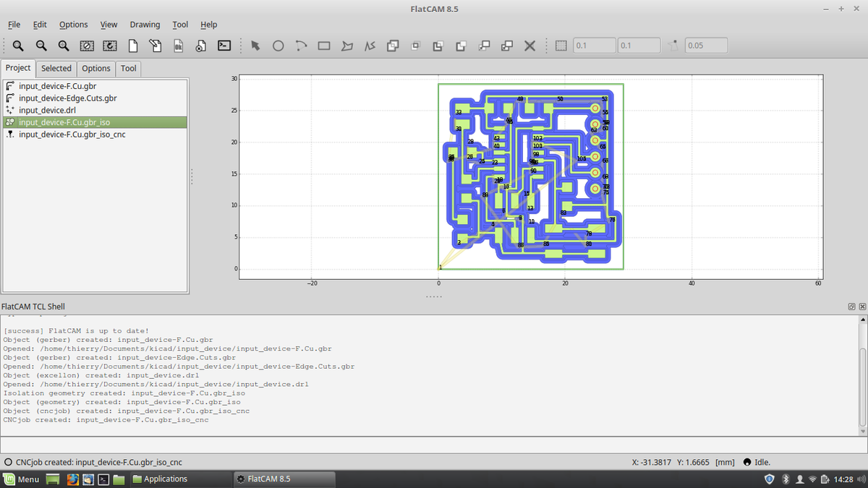Click the Copy Objects tool icon
The width and height of the screenshot is (868, 488).
click(507, 46)
